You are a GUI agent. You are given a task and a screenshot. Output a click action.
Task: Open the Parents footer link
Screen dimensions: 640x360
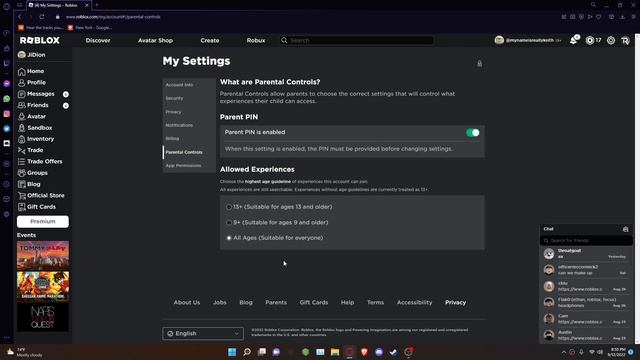click(x=276, y=302)
